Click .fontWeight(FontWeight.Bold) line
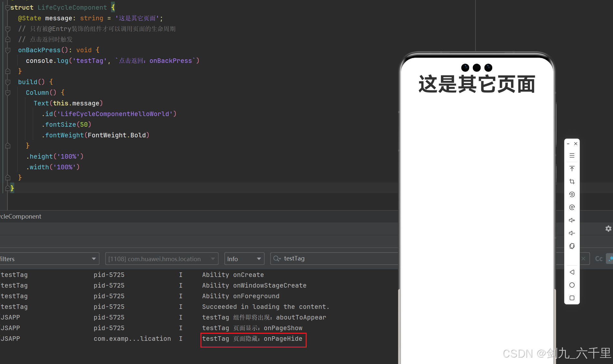 96,135
